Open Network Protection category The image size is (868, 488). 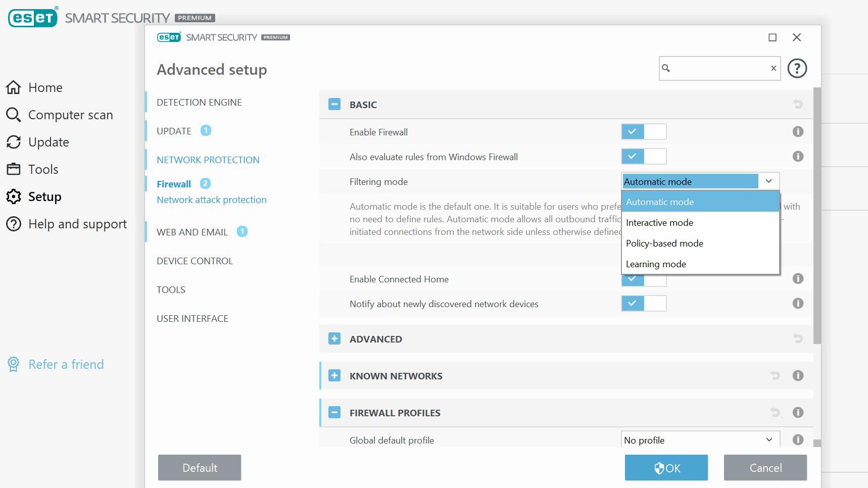[208, 160]
